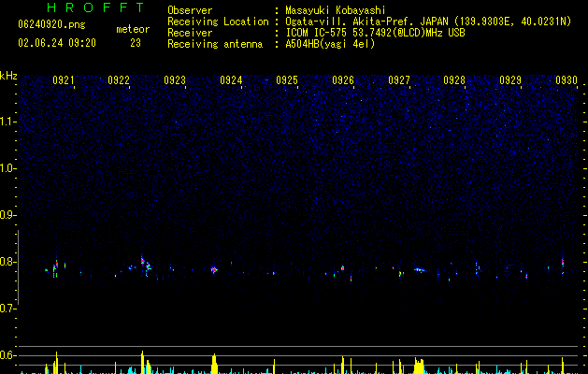Click the 0924 time marker
The image size is (588, 374).
[x=231, y=80]
